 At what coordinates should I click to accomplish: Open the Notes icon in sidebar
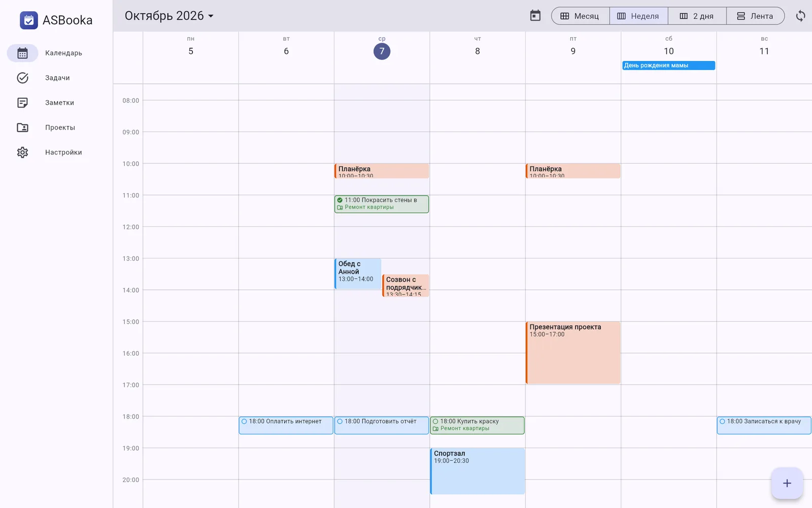pyautogui.click(x=22, y=103)
